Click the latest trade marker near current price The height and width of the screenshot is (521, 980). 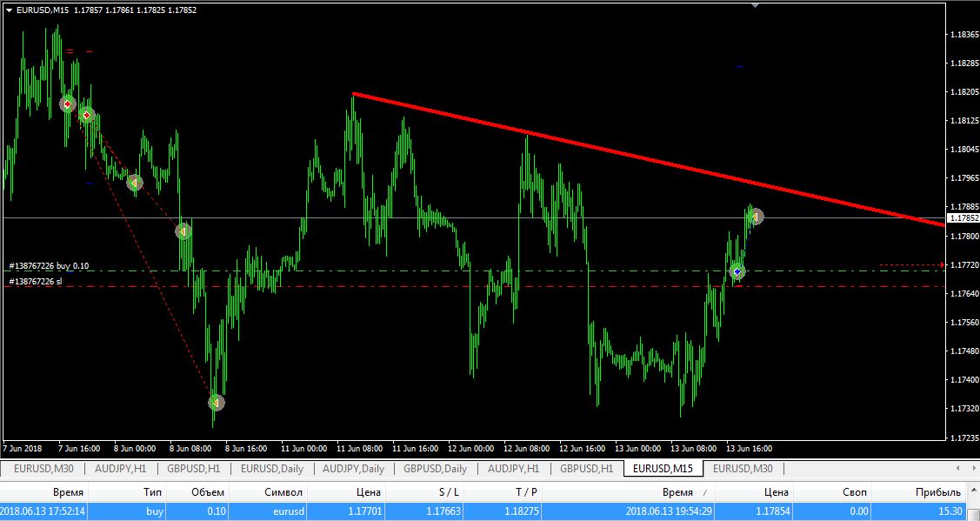tap(756, 217)
